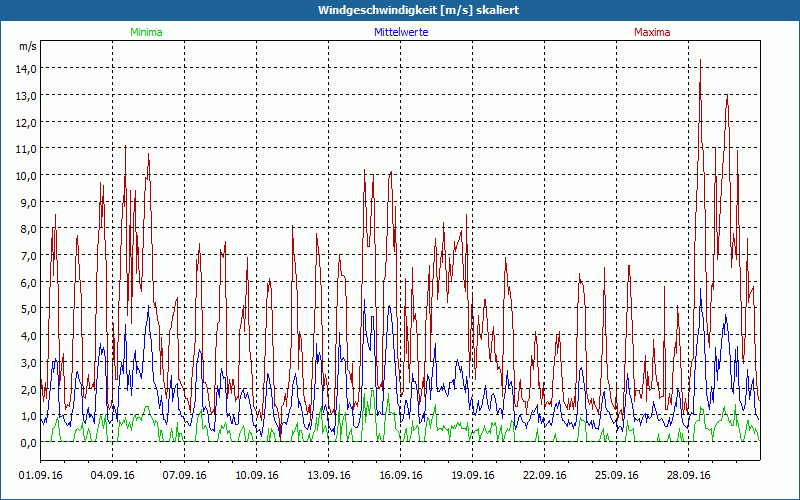
Task: Click the 22.09.16 date label
Action: click(x=544, y=475)
